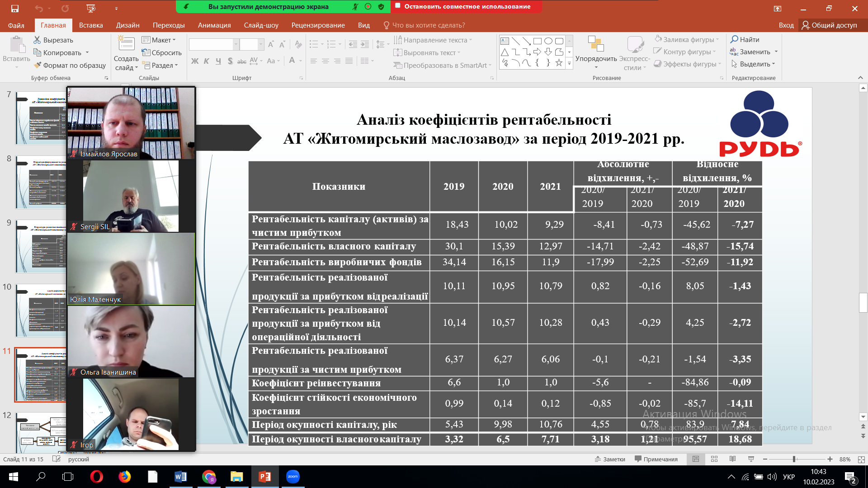Click the Slide Sorter view icon

click(714, 459)
